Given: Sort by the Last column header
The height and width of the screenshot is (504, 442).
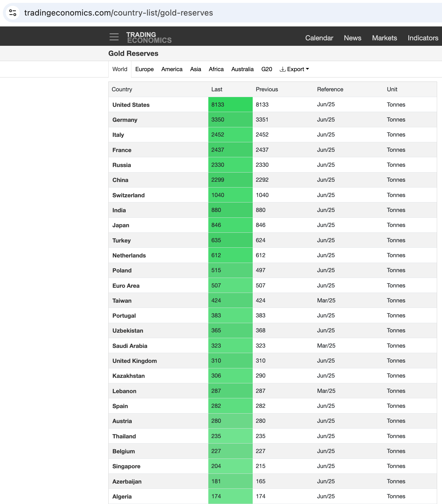Looking at the screenshot, I should click(x=217, y=89).
